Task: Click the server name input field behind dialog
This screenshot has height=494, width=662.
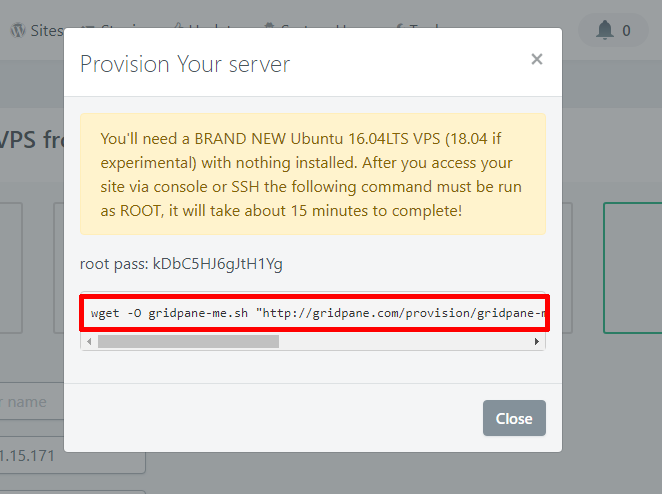Action: point(32,402)
